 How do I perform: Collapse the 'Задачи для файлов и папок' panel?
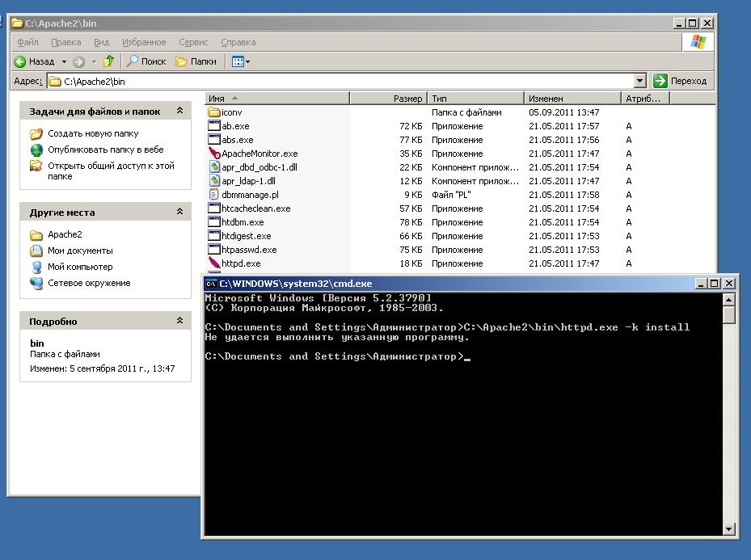(179, 112)
